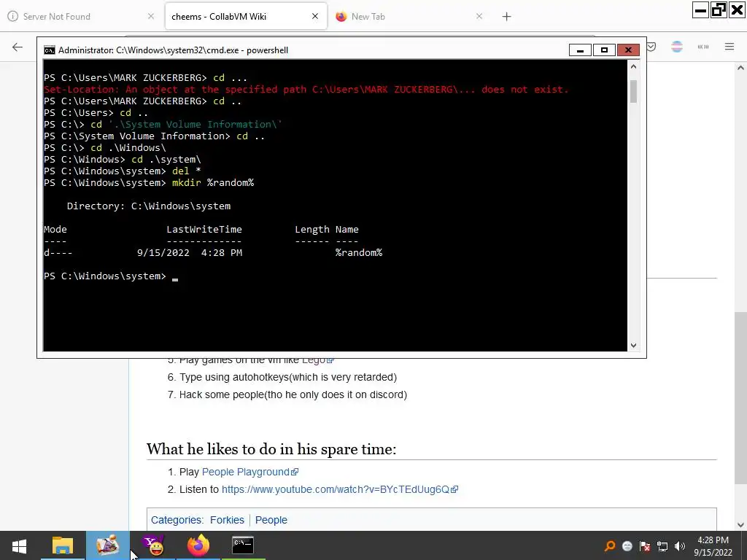Click the %random% directory name entry
Image resolution: width=747 pixels, height=560 pixels.
click(359, 253)
